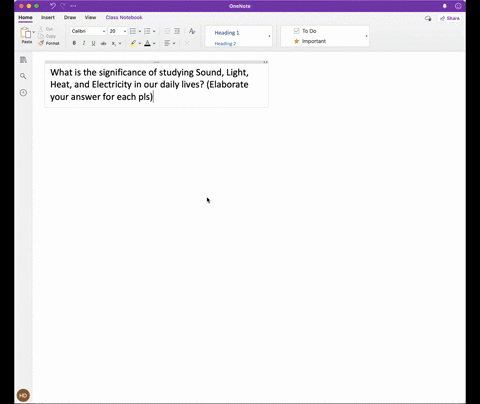This screenshot has width=480, height=404.
Task: Apply italic formatting icon
Action: coord(84,43)
